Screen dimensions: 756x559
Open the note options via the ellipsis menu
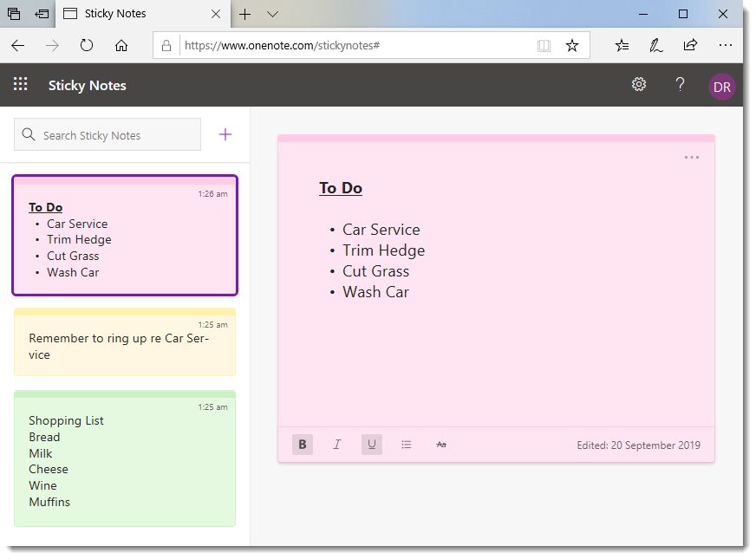691,157
